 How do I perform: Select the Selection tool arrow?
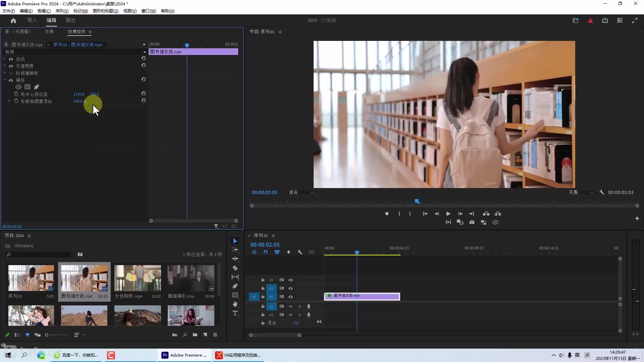coord(235,241)
